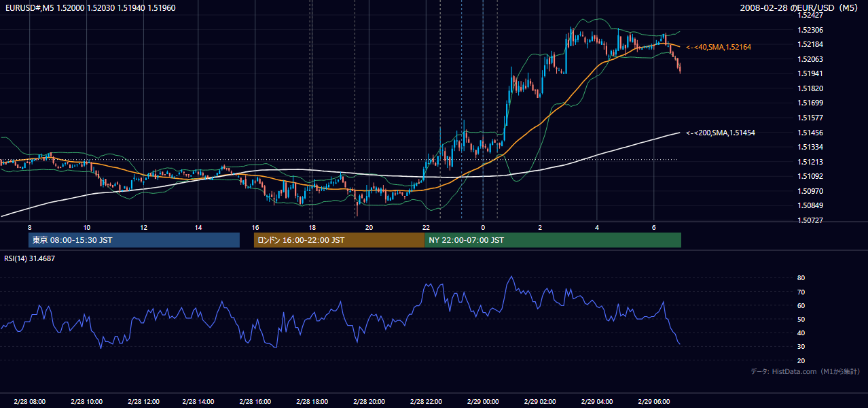The width and height of the screenshot is (868, 408).
Task: Click the HistData.com data source credit
Action: point(806,371)
